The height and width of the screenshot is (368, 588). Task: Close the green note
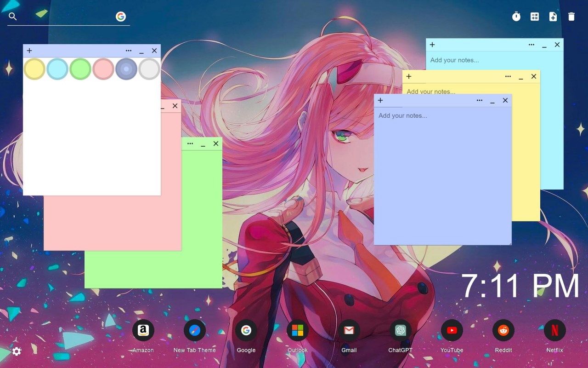click(216, 144)
